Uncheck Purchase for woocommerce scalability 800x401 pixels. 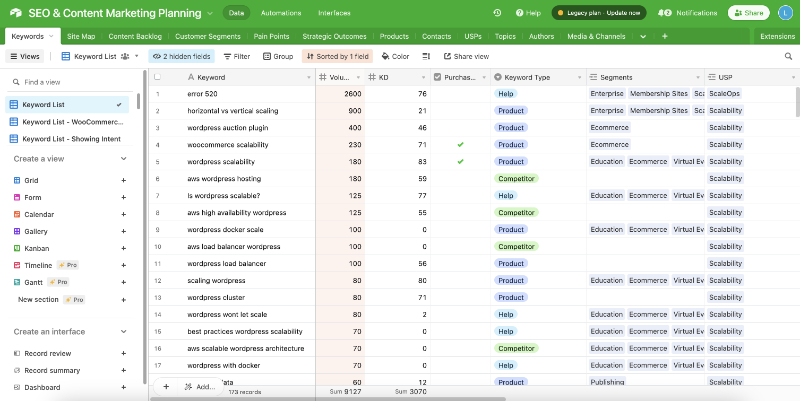(460, 145)
